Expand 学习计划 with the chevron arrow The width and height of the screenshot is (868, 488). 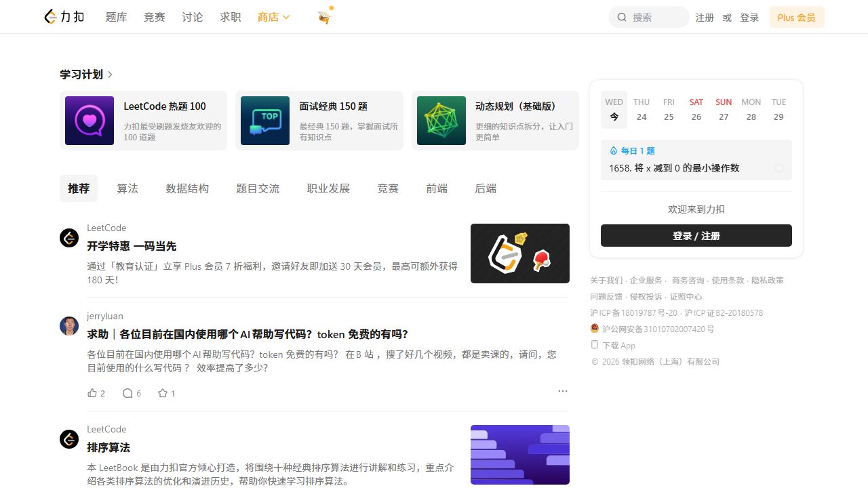tap(111, 75)
